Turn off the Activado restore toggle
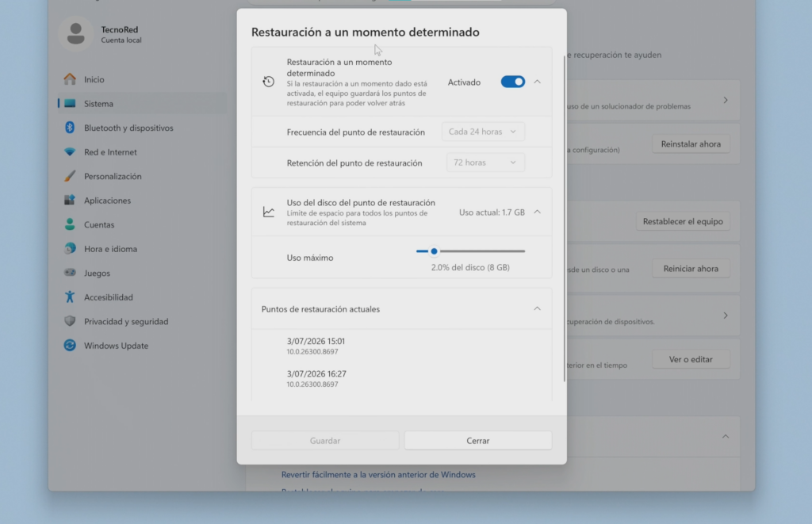The height and width of the screenshot is (524, 812). click(x=513, y=82)
